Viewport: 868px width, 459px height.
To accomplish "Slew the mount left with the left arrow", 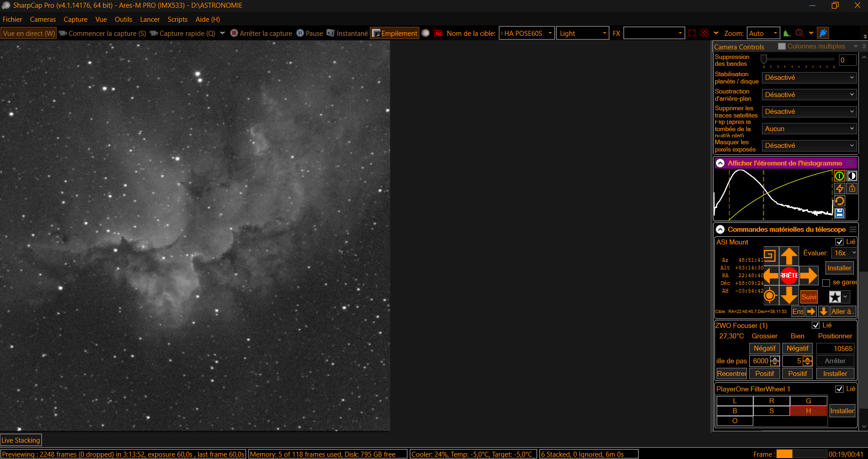I will 771,275.
